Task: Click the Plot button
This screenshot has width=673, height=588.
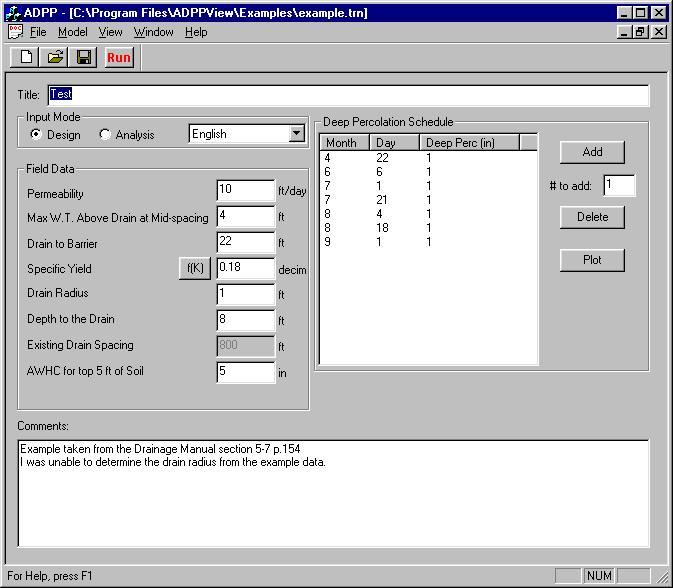Action: pyautogui.click(x=592, y=260)
